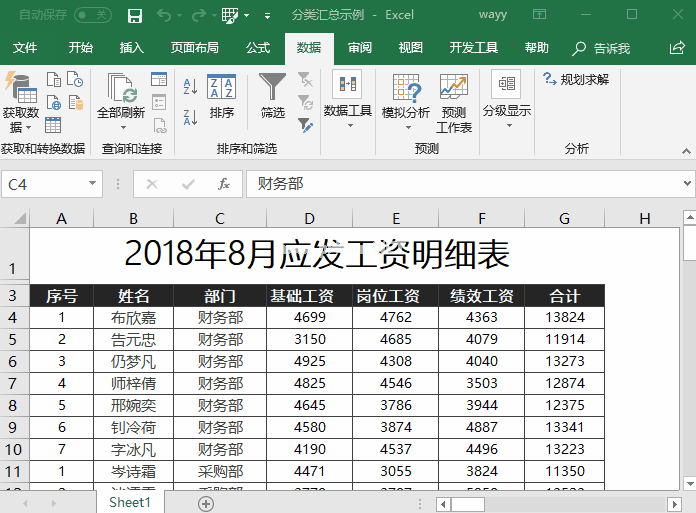This screenshot has height=513, width=696.
Task: Click the formula bar content 财务部
Action: (281, 184)
